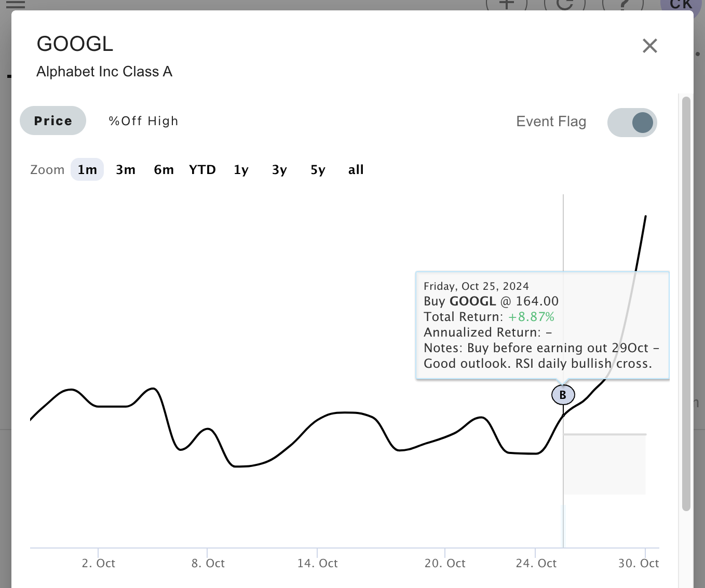Switch to the Price view
This screenshot has height=588, width=705.
[53, 121]
